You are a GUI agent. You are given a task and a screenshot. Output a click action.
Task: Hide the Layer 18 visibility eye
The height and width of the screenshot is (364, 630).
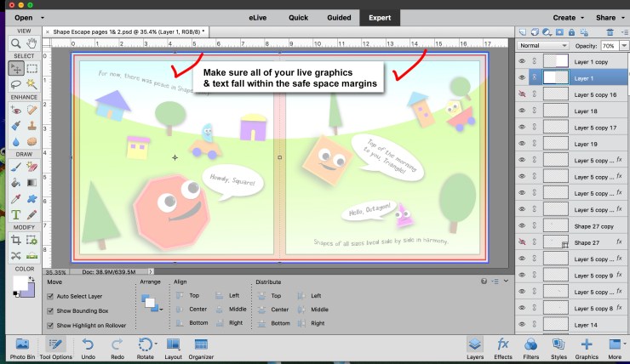pyautogui.click(x=521, y=111)
